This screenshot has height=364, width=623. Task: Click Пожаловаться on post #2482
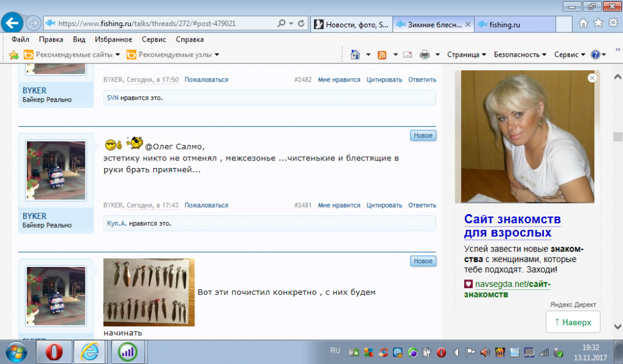coord(206,80)
